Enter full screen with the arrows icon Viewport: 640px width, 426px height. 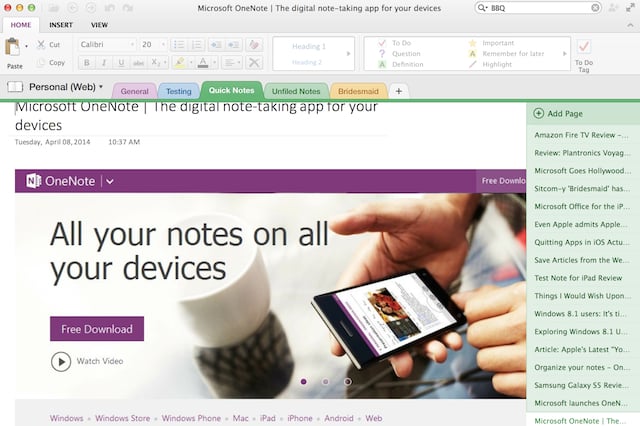coord(630,8)
